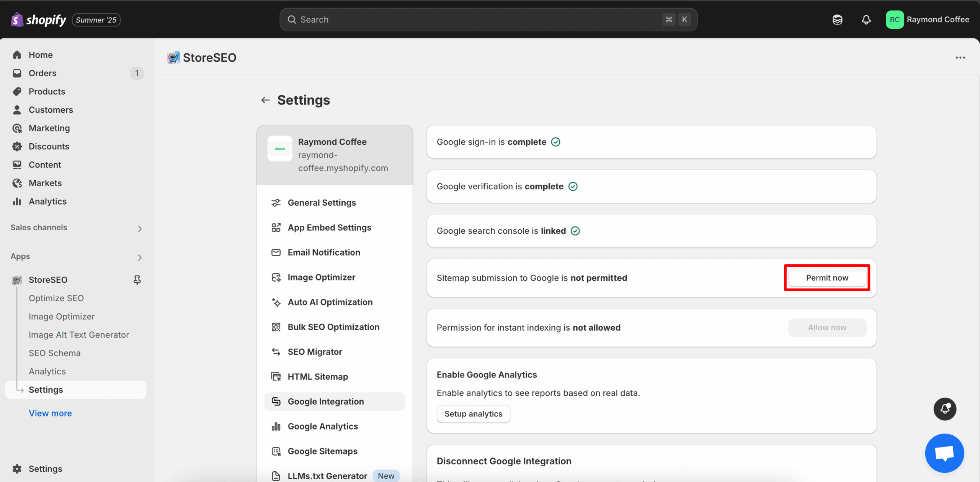Click the Enable Google Analytics heading

click(x=487, y=375)
